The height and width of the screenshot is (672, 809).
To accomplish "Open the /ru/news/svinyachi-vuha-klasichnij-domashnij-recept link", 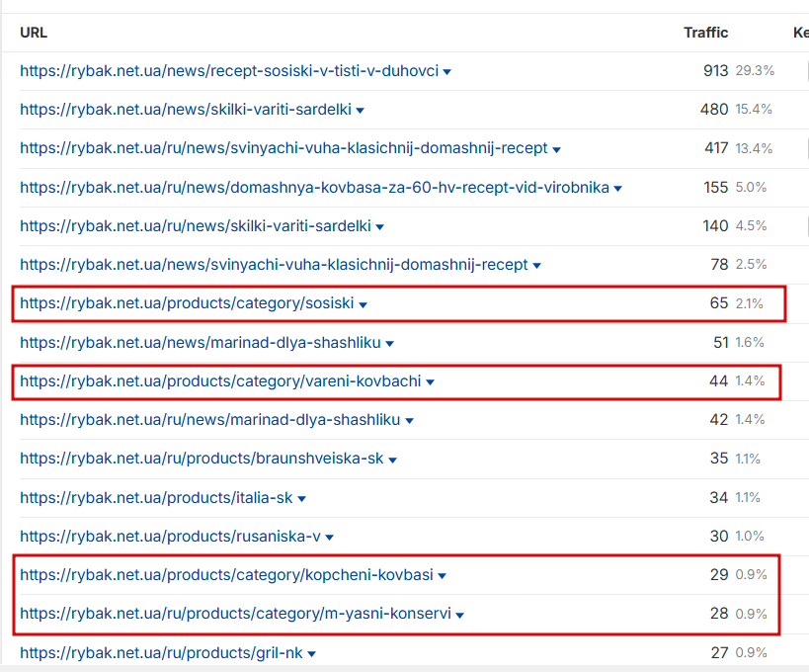I will coord(283,148).
